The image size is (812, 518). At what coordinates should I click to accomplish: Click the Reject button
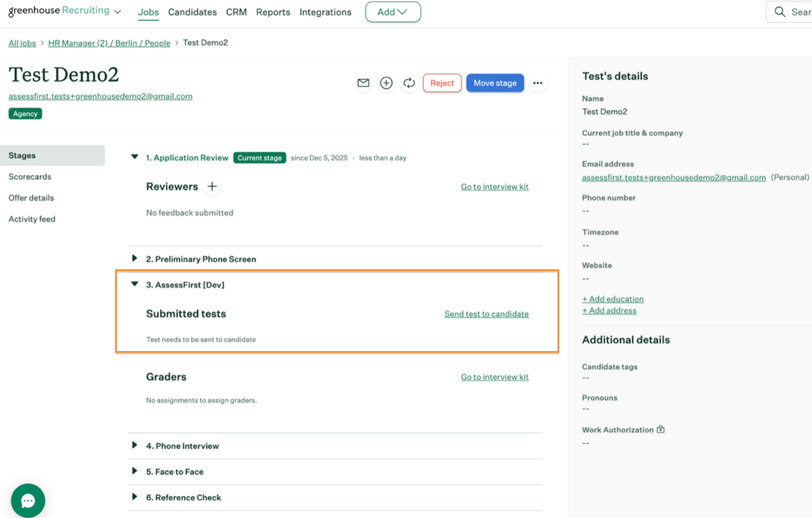click(442, 83)
